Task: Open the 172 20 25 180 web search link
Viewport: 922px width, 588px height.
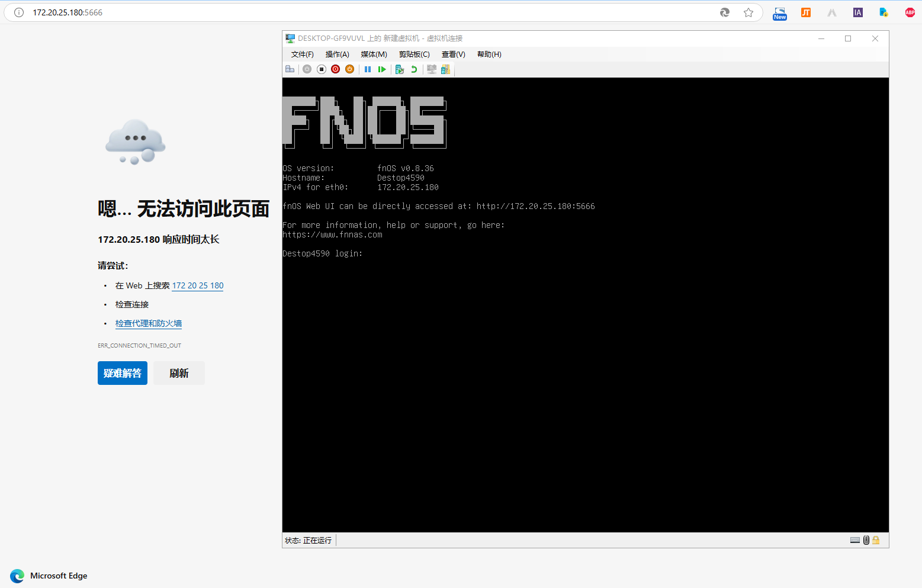Action: point(198,285)
